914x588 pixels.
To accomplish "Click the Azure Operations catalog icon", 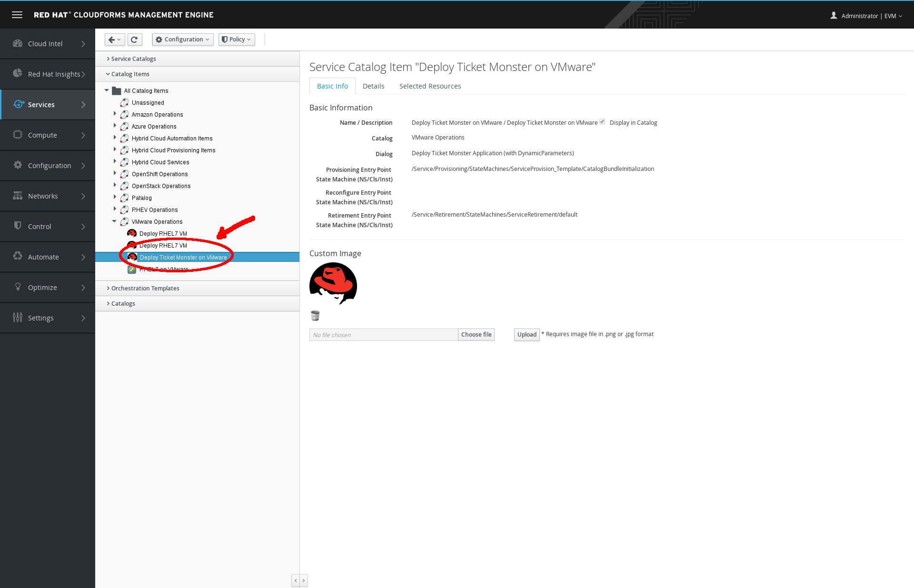I will [125, 126].
